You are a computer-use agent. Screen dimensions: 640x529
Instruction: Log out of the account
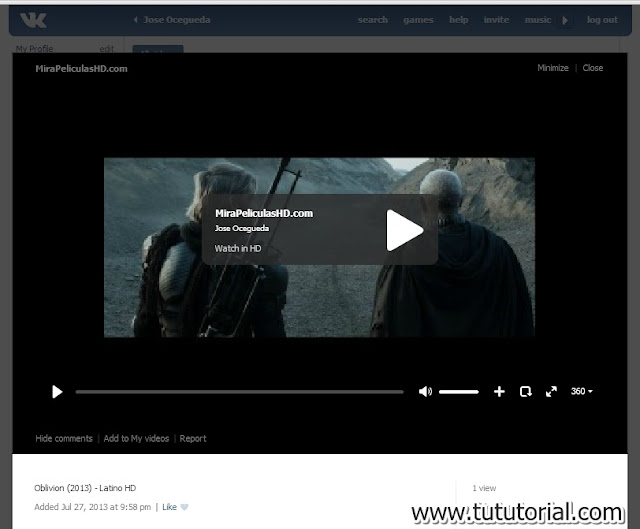pos(602,20)
